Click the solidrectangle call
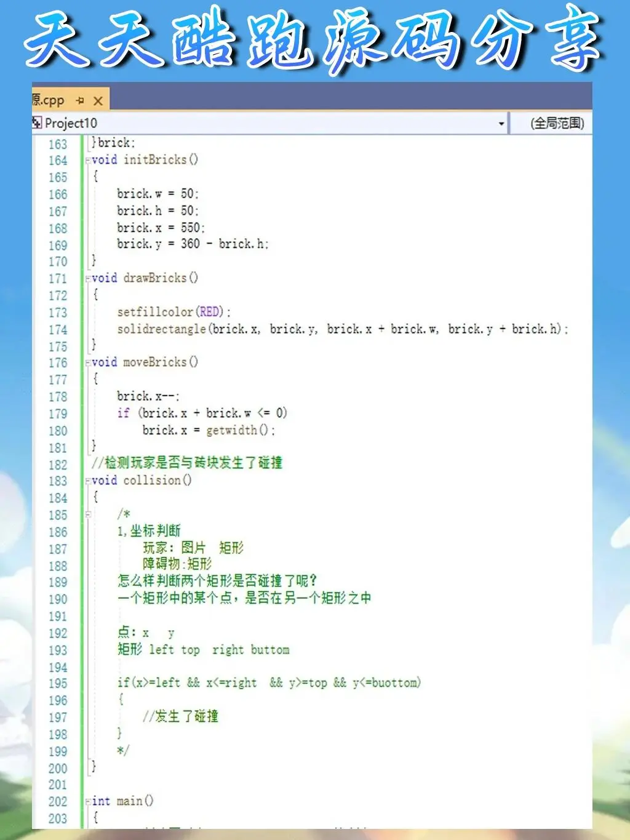 343,329
